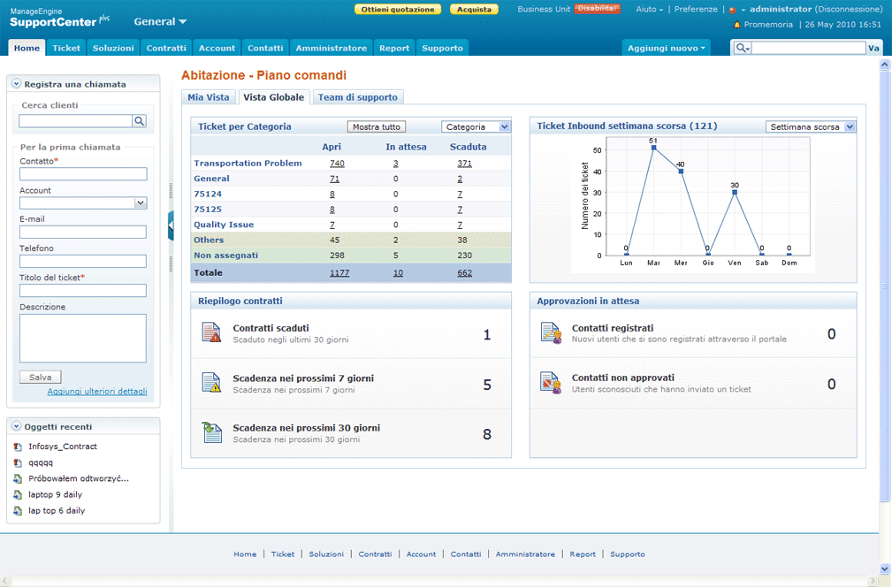Open the Settimana scorsa dropdown

[811, 126]
